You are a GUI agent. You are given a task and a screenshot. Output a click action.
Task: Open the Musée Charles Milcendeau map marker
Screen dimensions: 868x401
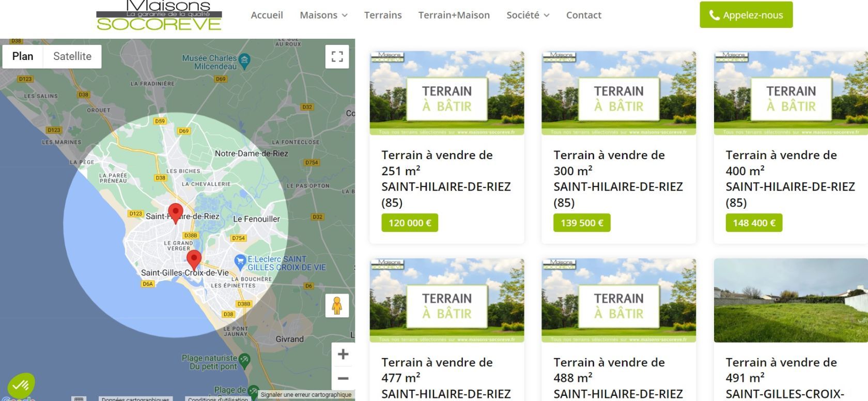pos(245,60)
